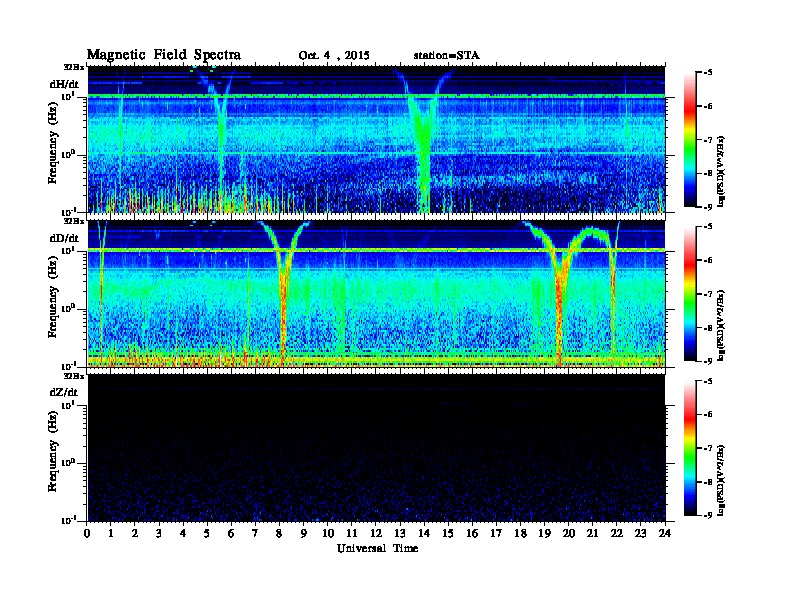Click the 'station=STA' label
The height and width of the screenshot is (612, 792).
coord(446,56)
